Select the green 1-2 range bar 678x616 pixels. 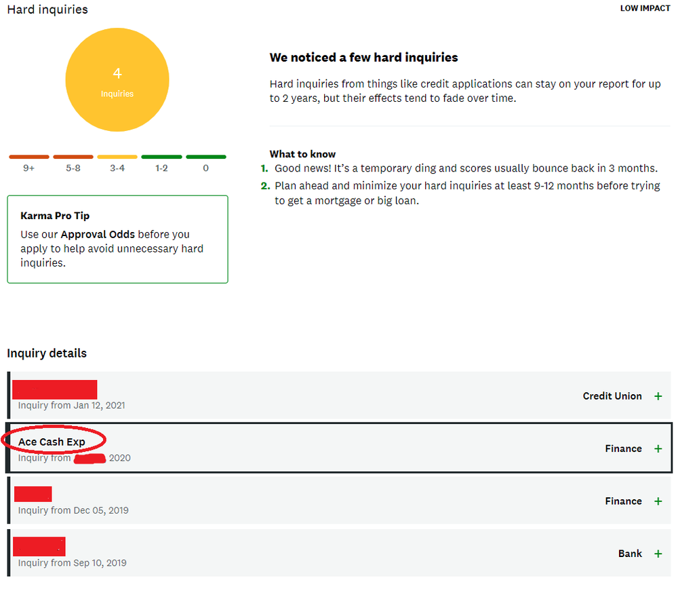161,157
